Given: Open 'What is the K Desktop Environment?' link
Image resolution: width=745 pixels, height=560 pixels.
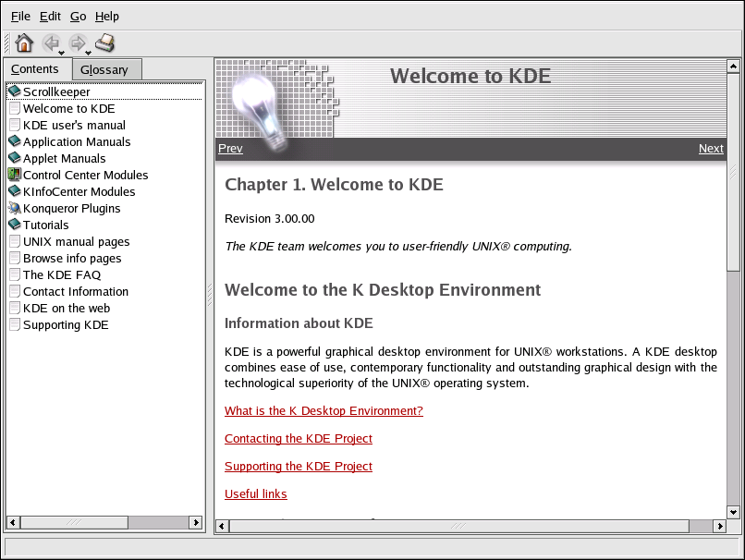Looking at the screenshot, I should (324, 411).
